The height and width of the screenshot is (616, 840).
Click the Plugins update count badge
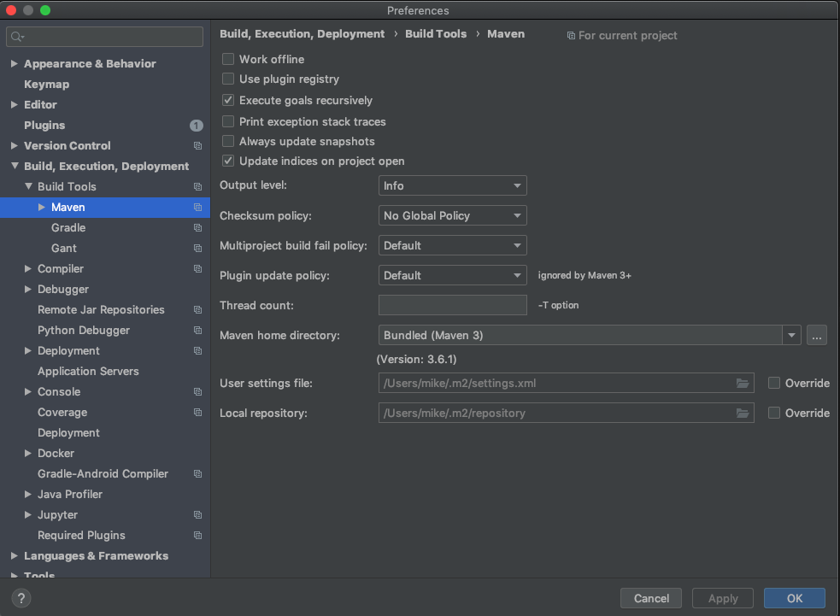197,126
